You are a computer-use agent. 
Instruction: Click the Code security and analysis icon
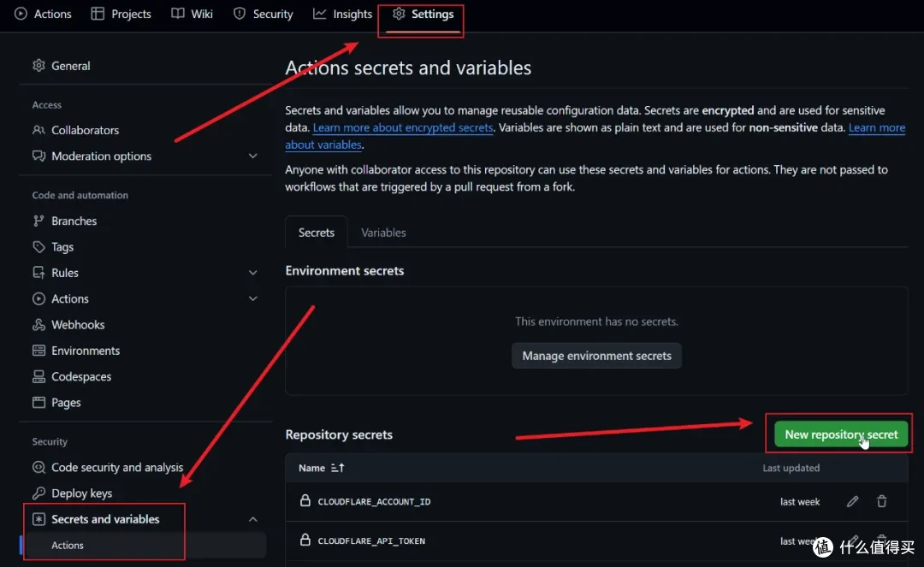(x=38, y=467)
